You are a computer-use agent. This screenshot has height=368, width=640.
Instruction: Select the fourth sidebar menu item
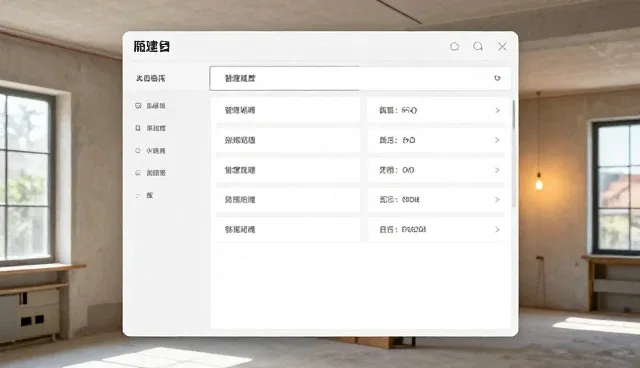click(x=150, y=173)
